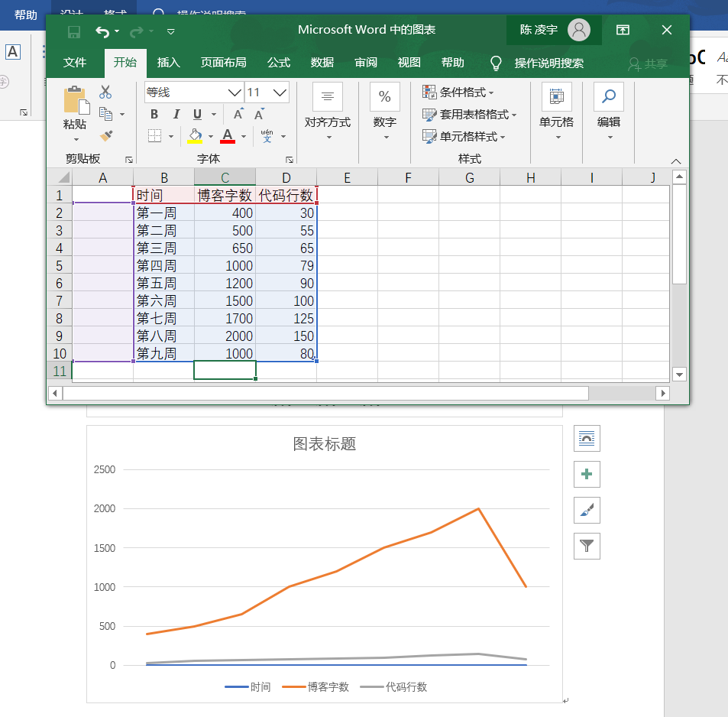Open Font settings dialog launcher

(x=290, y=160)
